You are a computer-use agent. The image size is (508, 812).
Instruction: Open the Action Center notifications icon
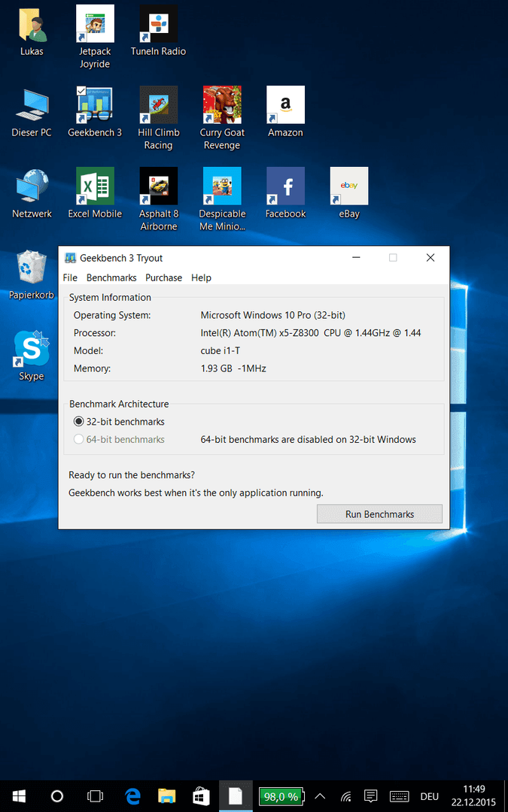tap(370, 796)
